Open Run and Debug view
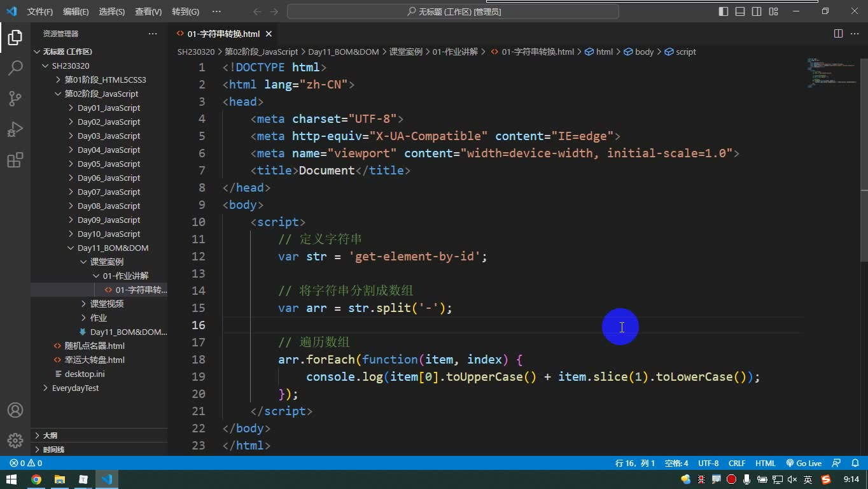This screenshot has width=868, height=489. (x=15, y=129)
